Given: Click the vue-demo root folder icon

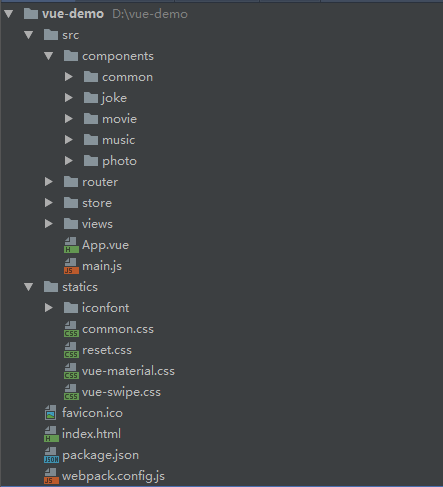Looking at the screenshot, I should [31, 14].
